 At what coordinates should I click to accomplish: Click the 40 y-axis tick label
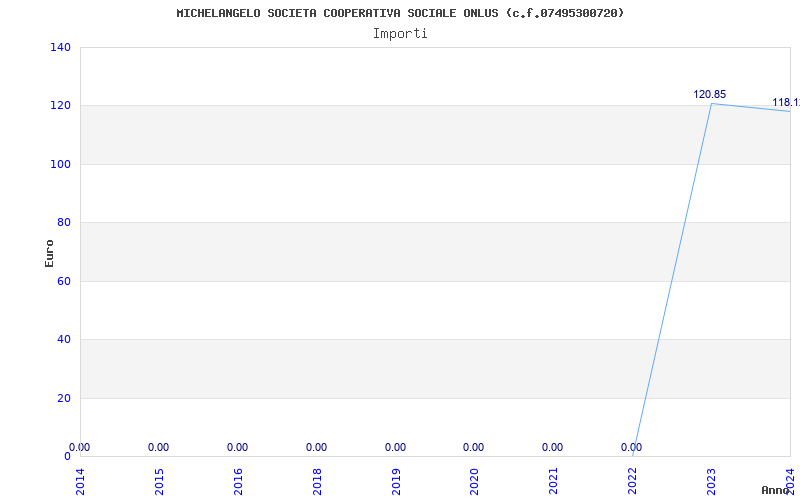64,339
